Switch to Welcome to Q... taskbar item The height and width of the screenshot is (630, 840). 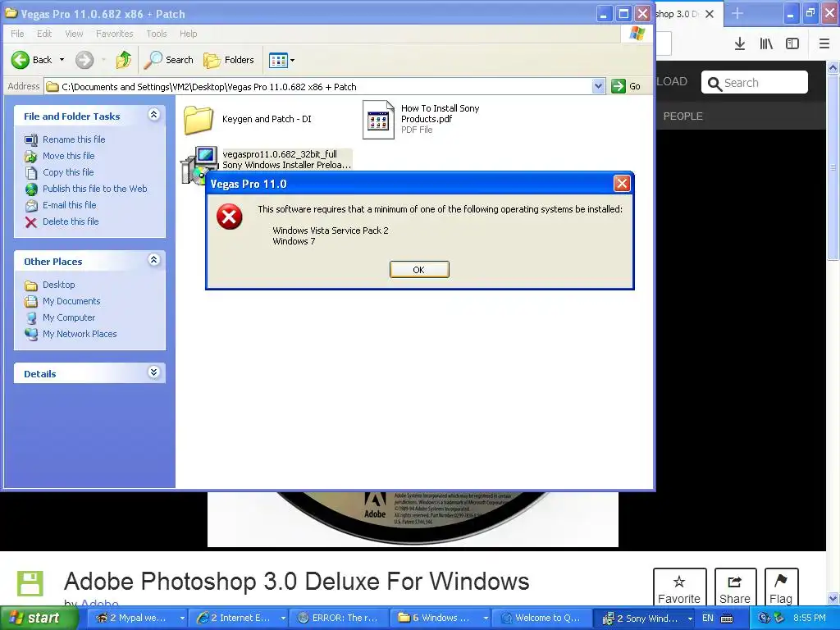541,619
